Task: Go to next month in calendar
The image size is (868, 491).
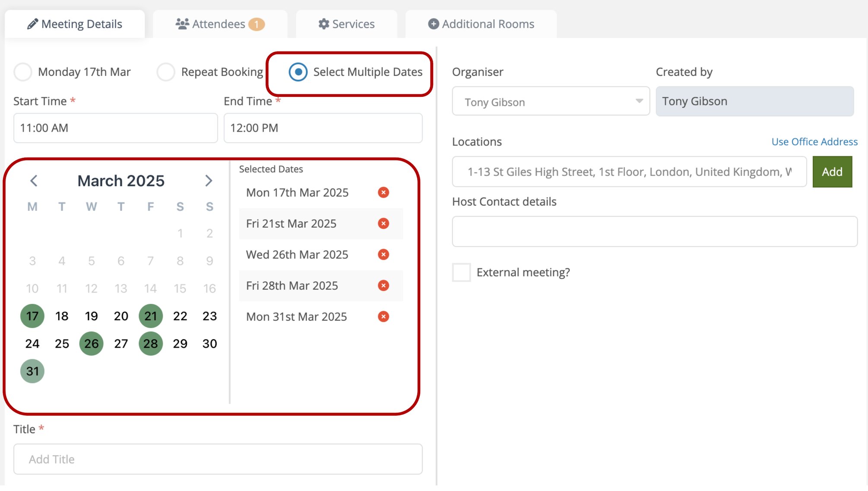Action: [209, 181]
